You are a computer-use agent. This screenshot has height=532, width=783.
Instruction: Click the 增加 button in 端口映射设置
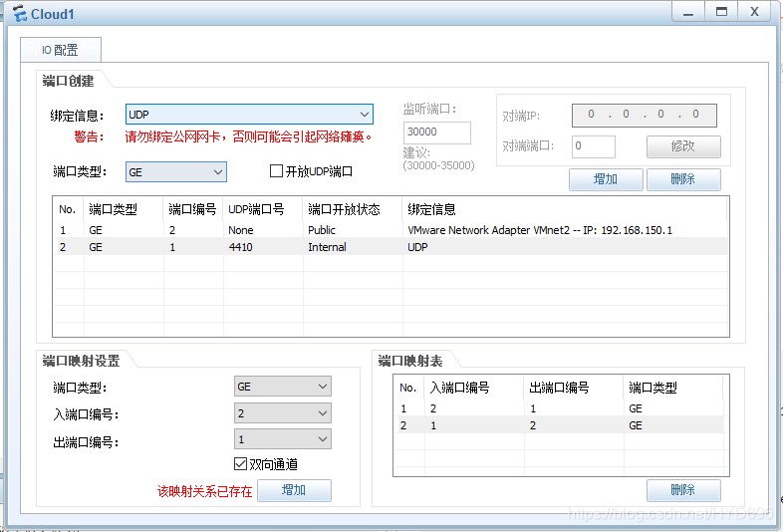point(294,490)
